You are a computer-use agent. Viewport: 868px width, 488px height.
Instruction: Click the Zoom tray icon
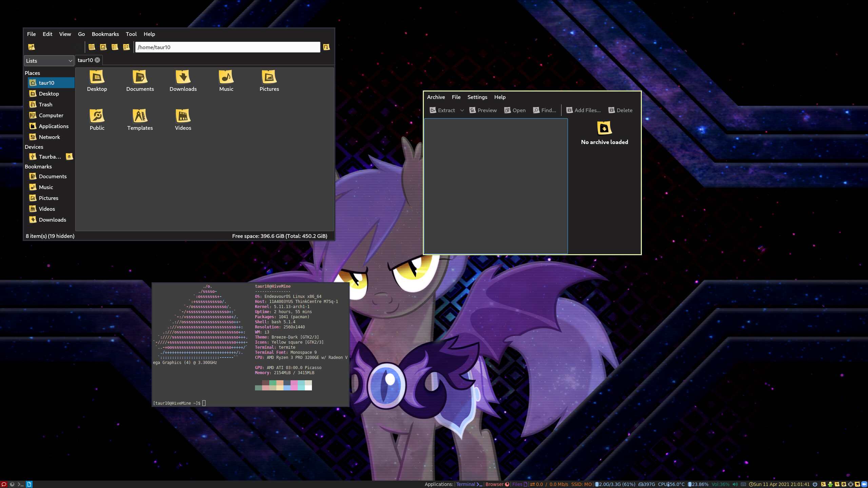[x=864, y=484]
